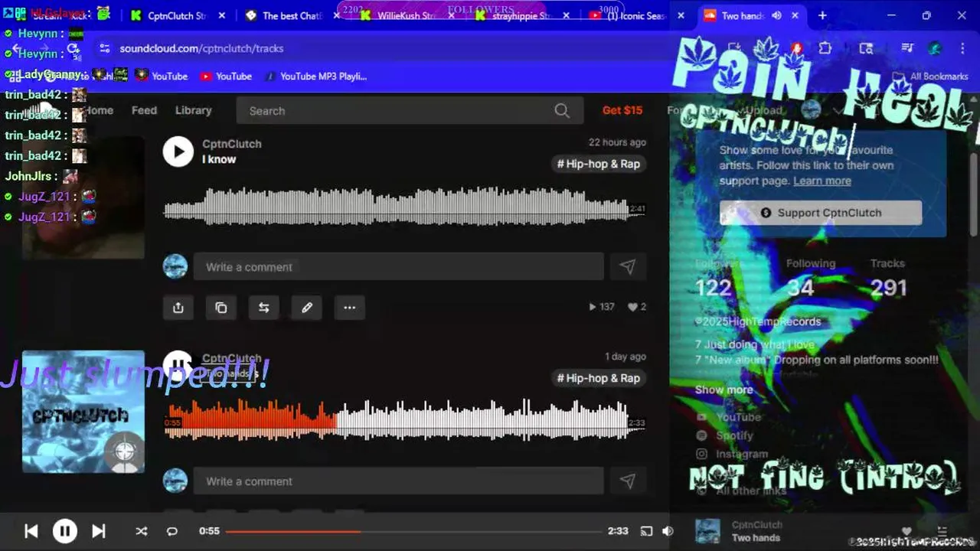Mute the "Two hands" tab audio icon
The image size is (980, 551).
tap(777, 15)
